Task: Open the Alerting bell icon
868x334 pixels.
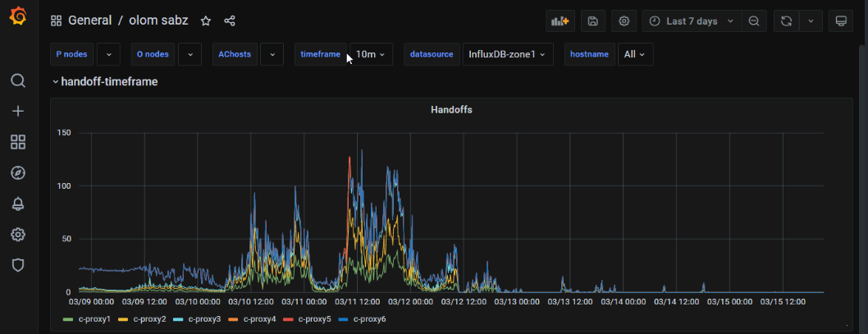Action: [x=18, y=204]
